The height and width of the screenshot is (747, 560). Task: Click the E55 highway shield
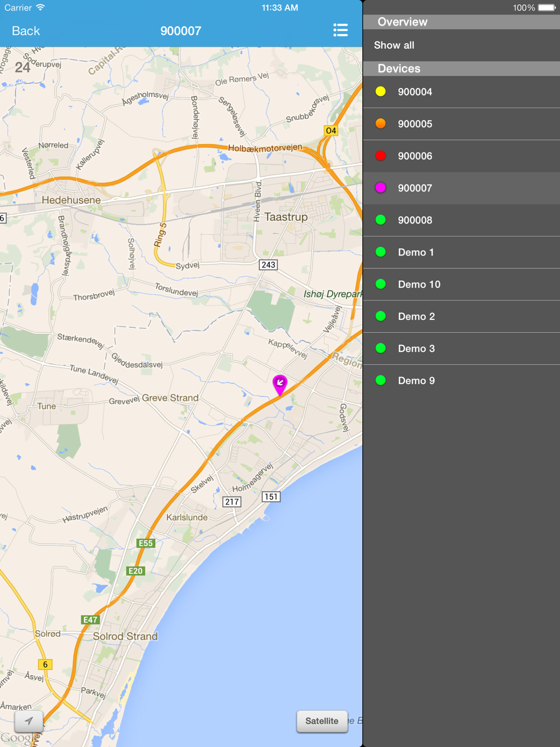(146, 543)
